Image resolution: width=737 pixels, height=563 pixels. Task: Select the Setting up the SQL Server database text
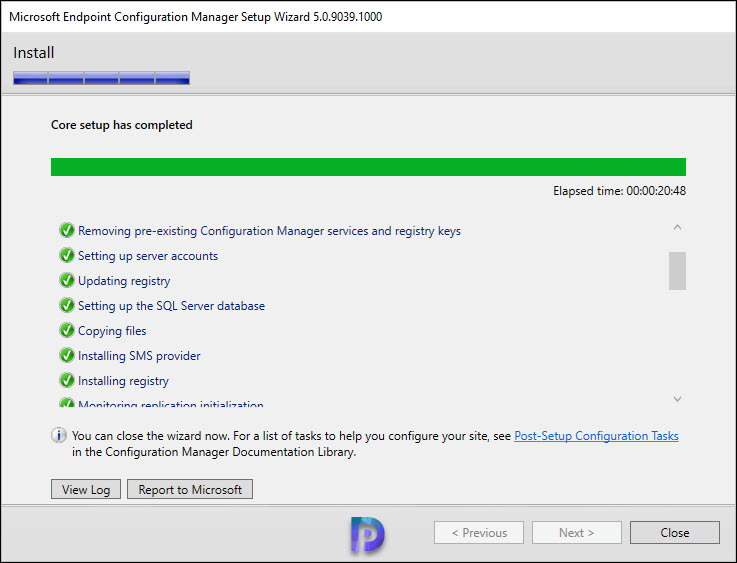[x=171, y=305]
